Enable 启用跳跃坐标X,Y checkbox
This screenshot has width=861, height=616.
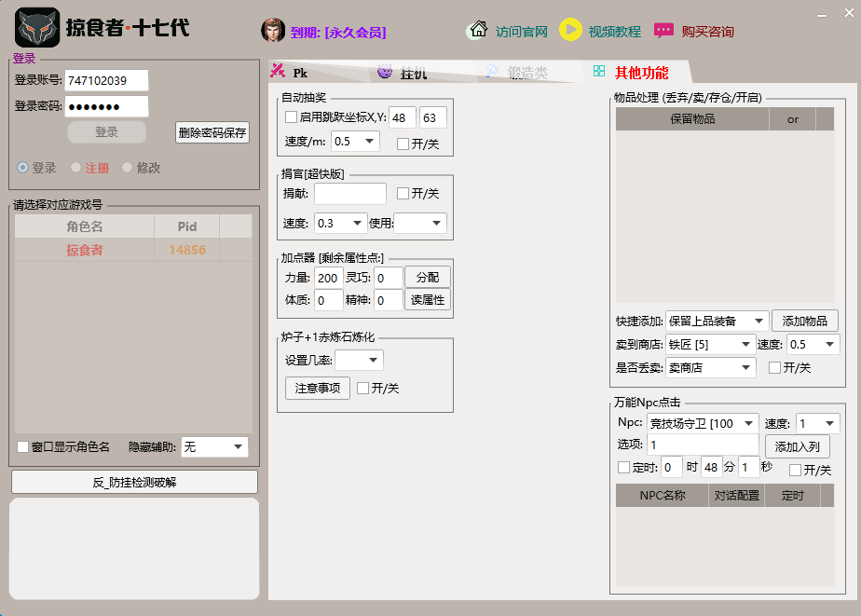coord(292,117)
